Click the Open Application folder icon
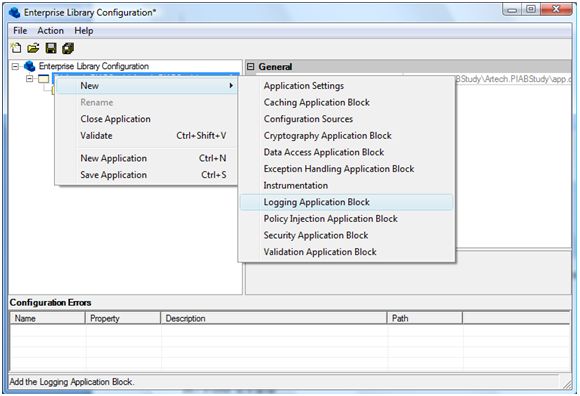 33,48
